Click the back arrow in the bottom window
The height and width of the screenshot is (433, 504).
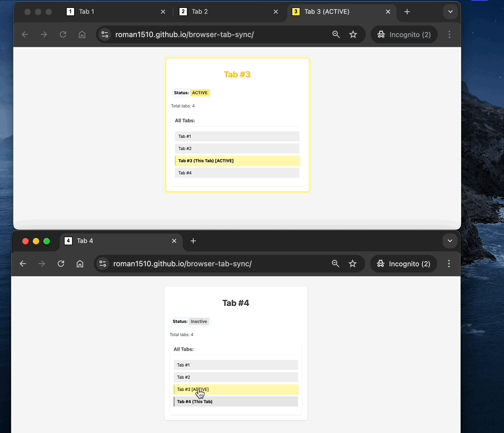23,264
